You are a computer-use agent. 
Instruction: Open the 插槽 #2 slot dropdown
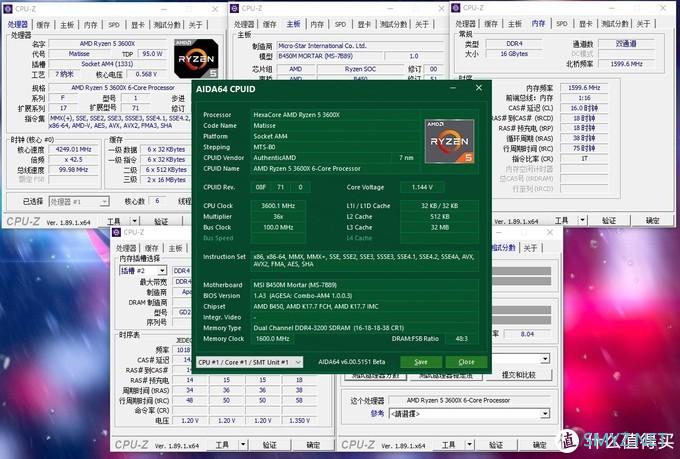pos(143,271)
